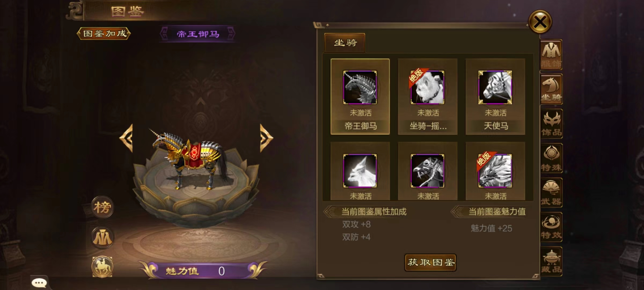Open the 榜 ranking round icon

[102, 207]
